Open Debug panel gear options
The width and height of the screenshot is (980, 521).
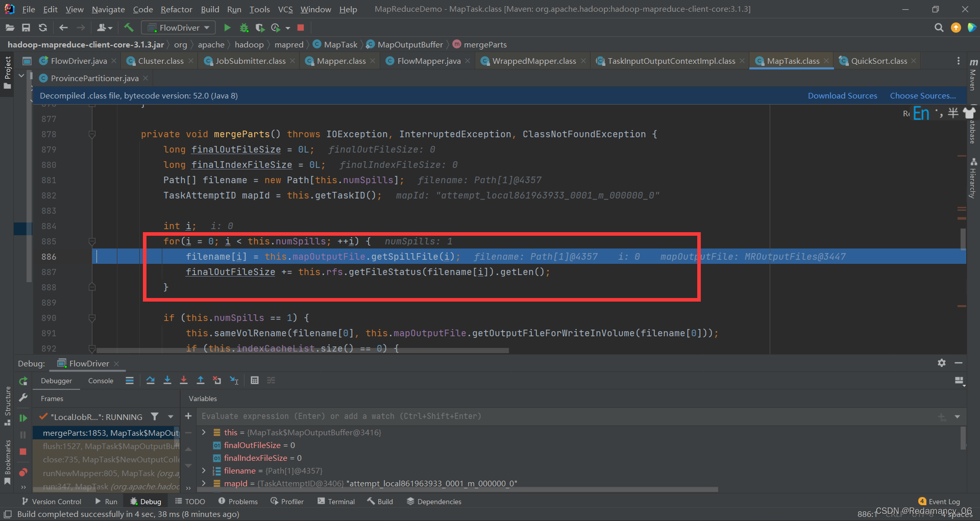942,363
